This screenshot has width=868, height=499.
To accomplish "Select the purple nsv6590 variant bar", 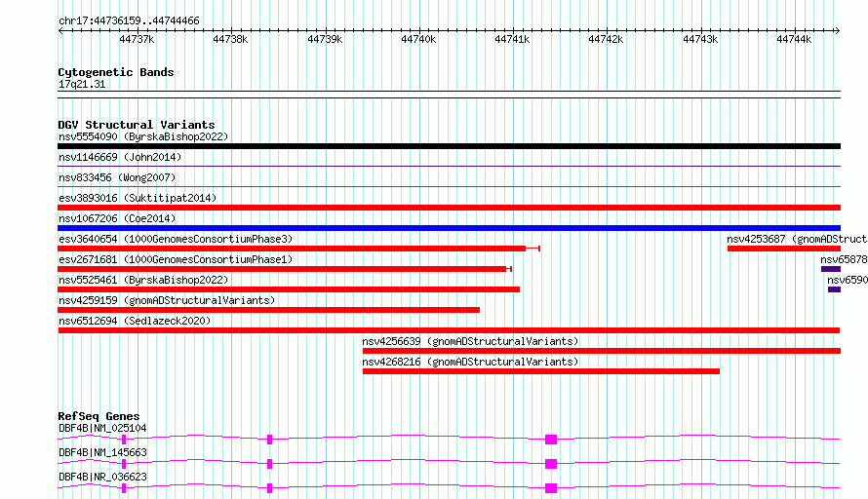I will pyautogui.click(x=834, y=289).
